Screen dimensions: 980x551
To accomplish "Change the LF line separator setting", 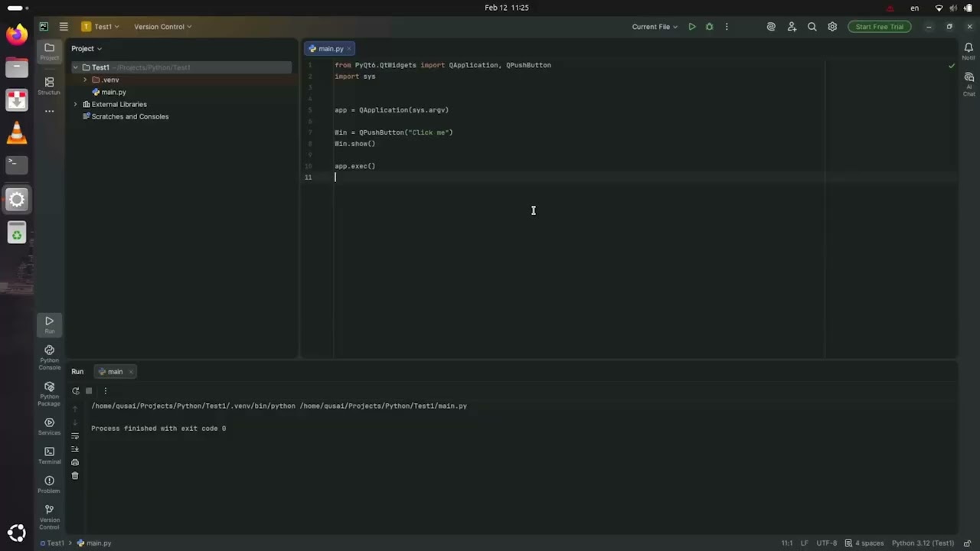I will [805, 543].
